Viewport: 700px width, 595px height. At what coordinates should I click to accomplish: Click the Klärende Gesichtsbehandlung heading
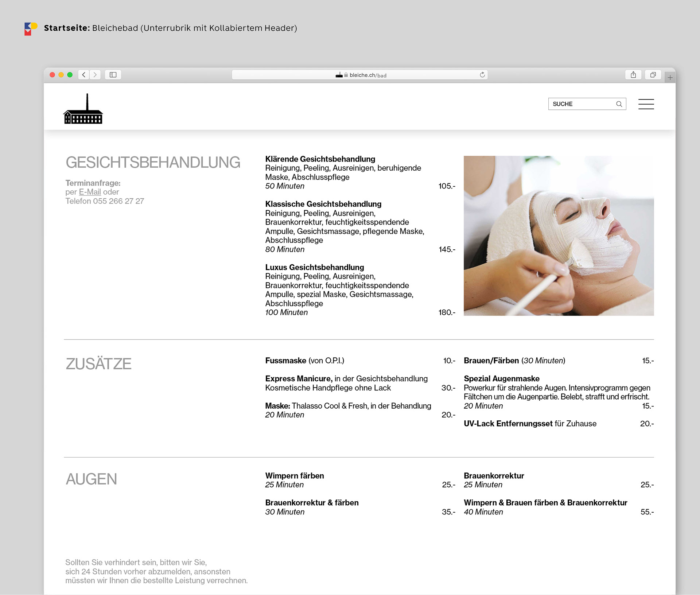[x=320, y=159]
